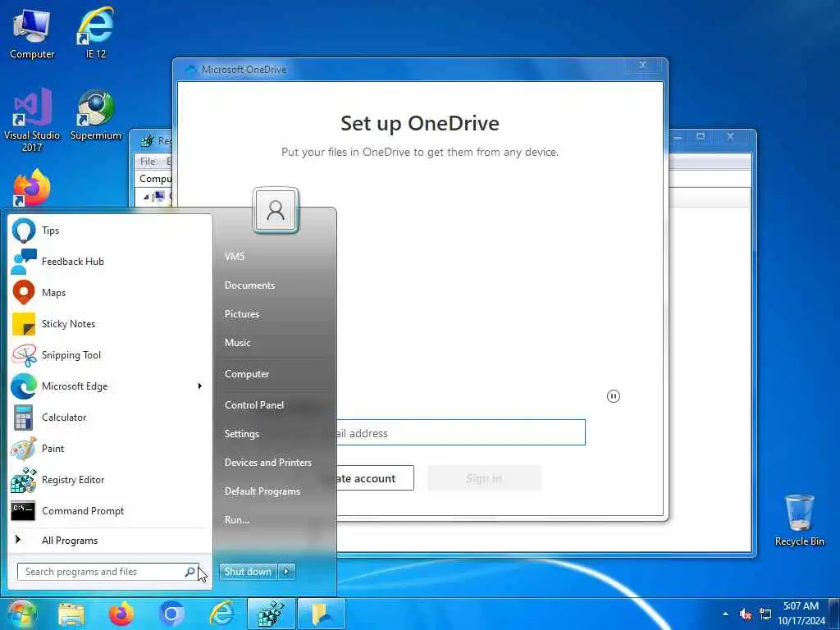Switch to Registry Editor taskbar button
The image size is (840, 630).
tap(271, 614)
